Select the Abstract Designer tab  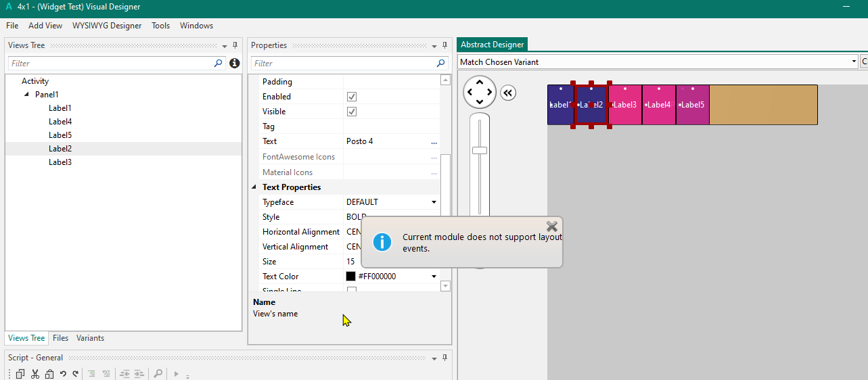(492, 45)
